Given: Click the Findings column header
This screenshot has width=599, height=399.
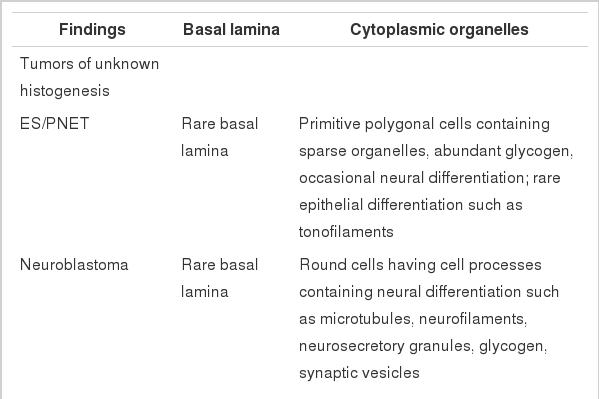Looking at the screenshot, I should (x=92, y=29).
